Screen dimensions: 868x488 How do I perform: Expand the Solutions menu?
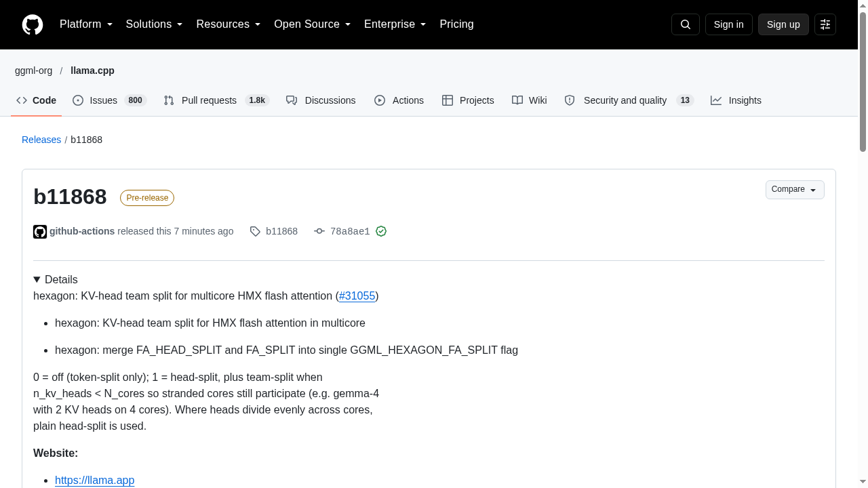pos(155,24)
